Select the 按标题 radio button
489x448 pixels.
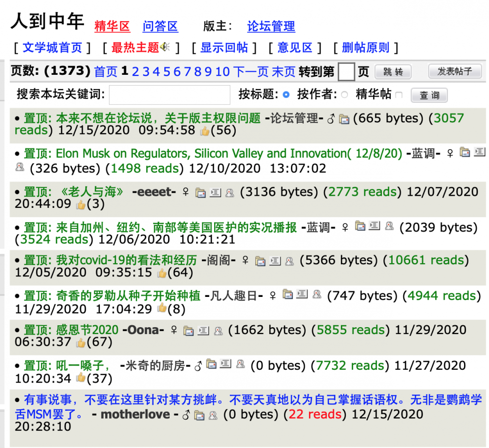point(286,94)
